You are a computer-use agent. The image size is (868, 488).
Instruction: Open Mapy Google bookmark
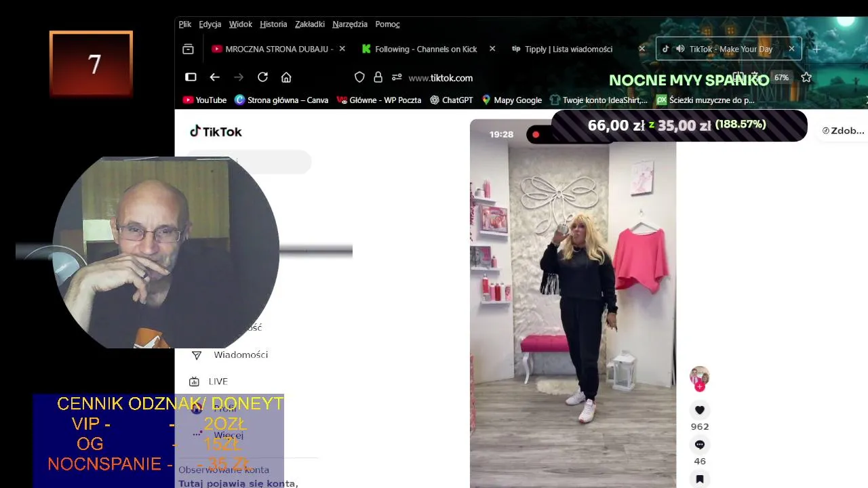point(511,100)
